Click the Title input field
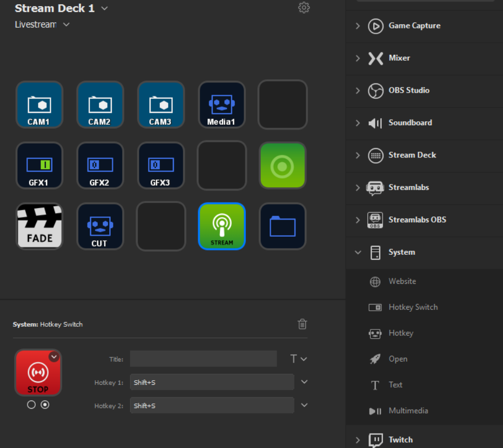The height and width of the screenshot is (448, 503). (x=203, y=359)
